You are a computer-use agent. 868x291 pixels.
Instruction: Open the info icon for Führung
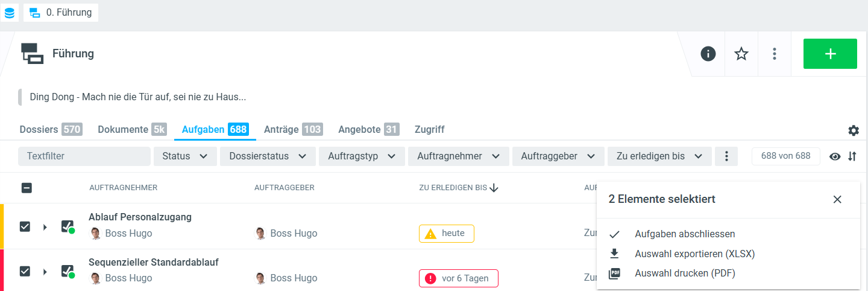tap(708, 54)
